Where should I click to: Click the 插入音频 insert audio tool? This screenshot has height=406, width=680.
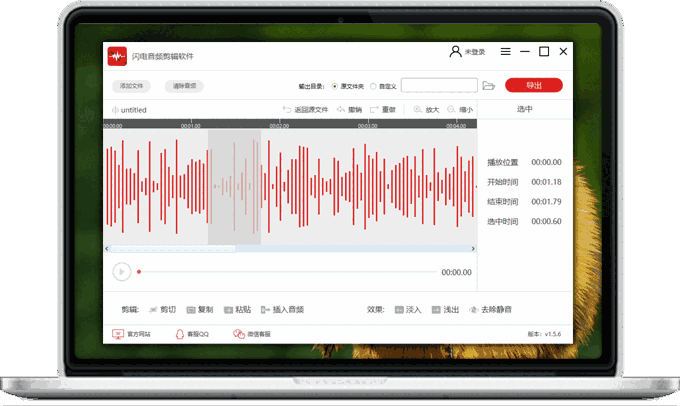(x=282, y=310)
